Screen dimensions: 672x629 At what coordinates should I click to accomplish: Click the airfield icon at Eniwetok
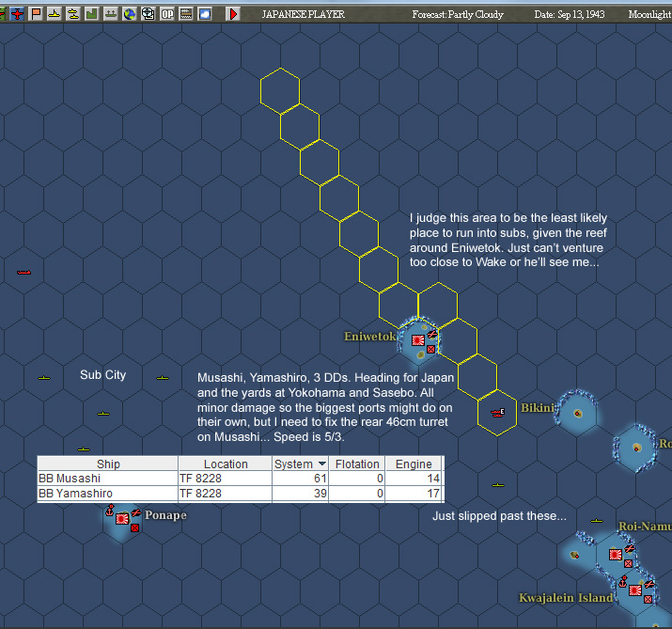coord(432,334)
